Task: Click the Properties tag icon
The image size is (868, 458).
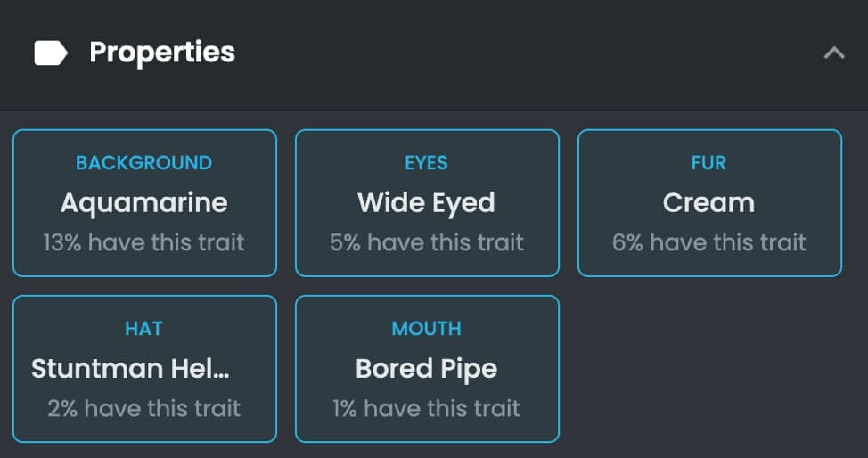Action: [51, 53]
